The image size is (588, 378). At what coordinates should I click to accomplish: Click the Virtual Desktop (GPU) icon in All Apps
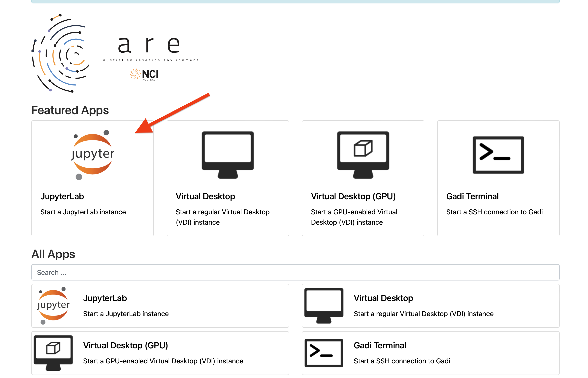(53, 353)
